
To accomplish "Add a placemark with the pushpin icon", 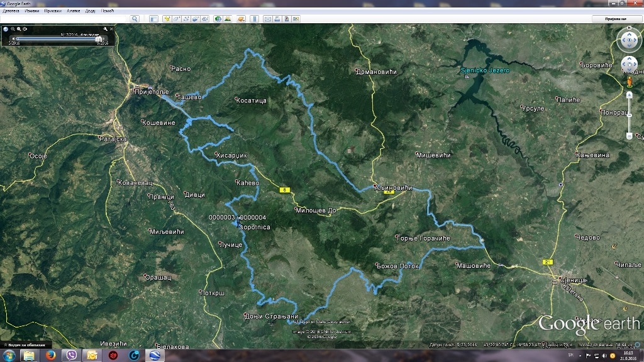I will tap(167, 19).
